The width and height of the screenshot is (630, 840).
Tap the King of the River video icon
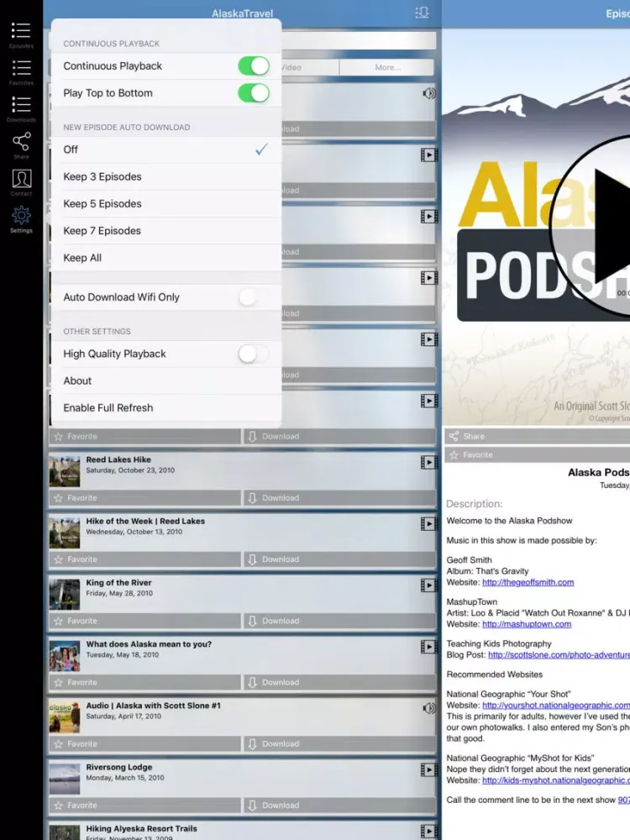pyautogui.click(x=428, y=585)
